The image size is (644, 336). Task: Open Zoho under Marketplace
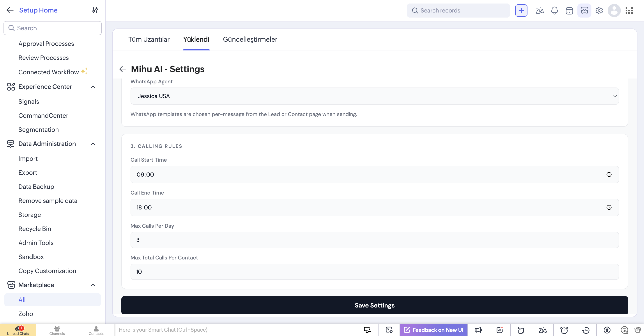pos(26,314)
